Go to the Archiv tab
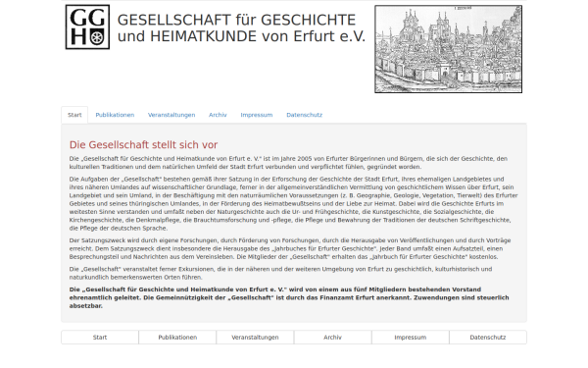The image size is (588, 368). coord(218,115)
